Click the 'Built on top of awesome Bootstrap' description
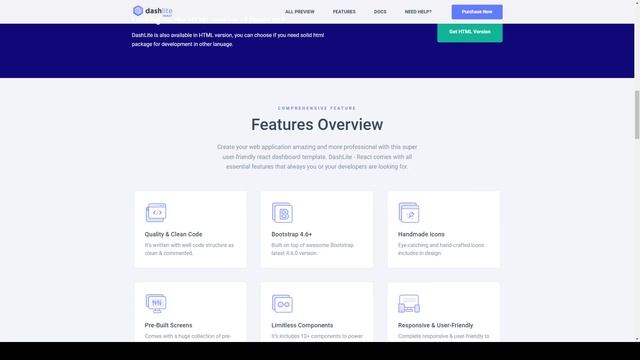The height and width of the screenshot is (360, 640). tap(313, 249)
